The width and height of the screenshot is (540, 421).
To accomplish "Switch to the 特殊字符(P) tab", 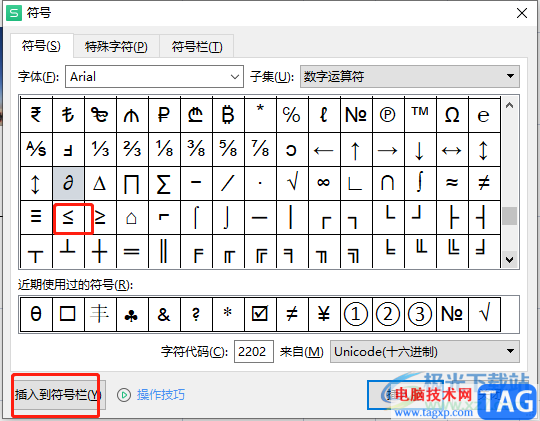I will (116, 47).
